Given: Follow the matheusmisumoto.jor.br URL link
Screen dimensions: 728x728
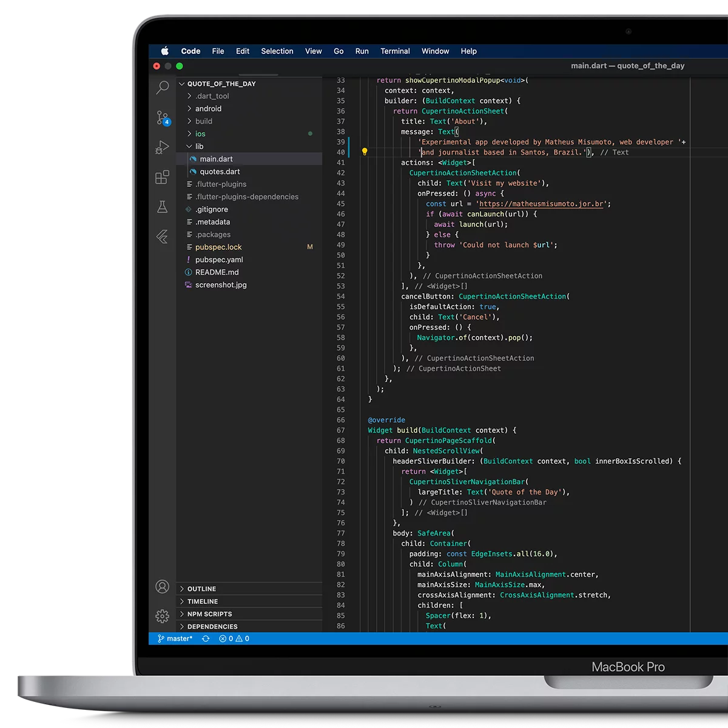Looking at the screenshot, I should pyautogui.click(x=541, y=204).
